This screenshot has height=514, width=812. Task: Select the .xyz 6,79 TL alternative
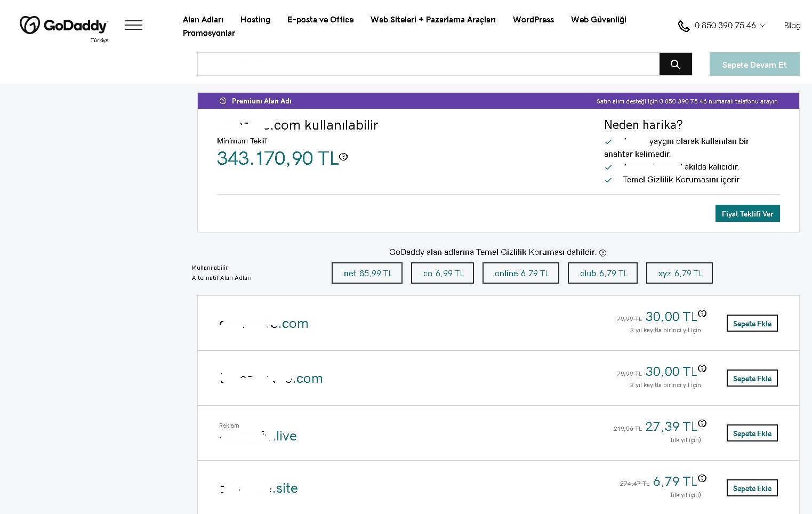click(679, 273)
